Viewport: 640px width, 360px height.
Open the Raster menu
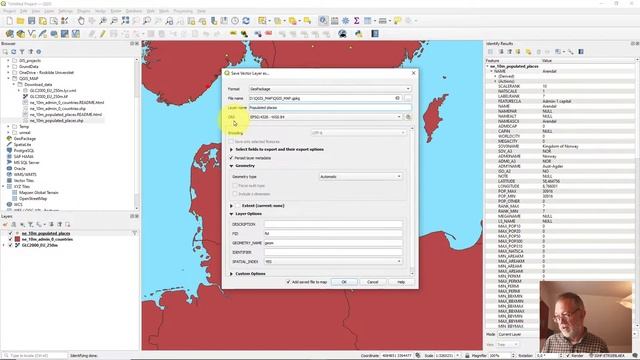coord(116,11)
